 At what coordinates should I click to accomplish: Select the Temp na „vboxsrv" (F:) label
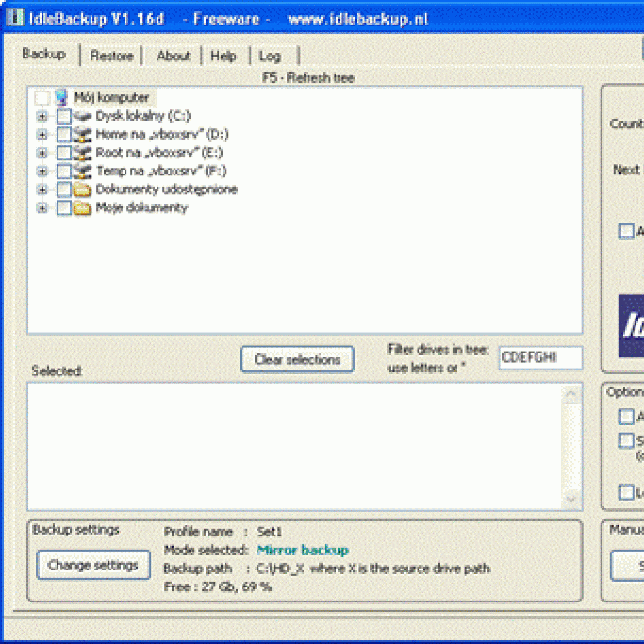[x=161, y=171]
